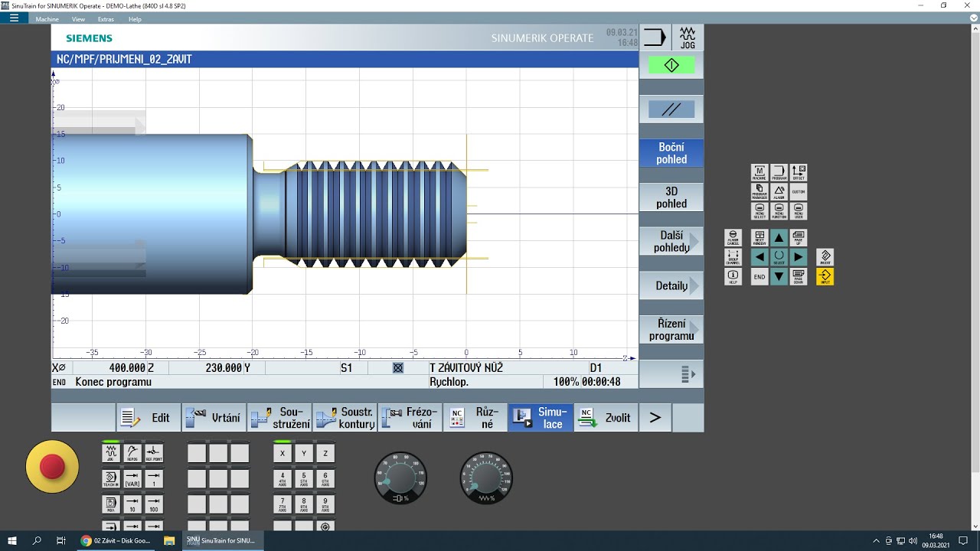
Task: Open the OFFSET key on the keypad
Action: pos(799,173)
